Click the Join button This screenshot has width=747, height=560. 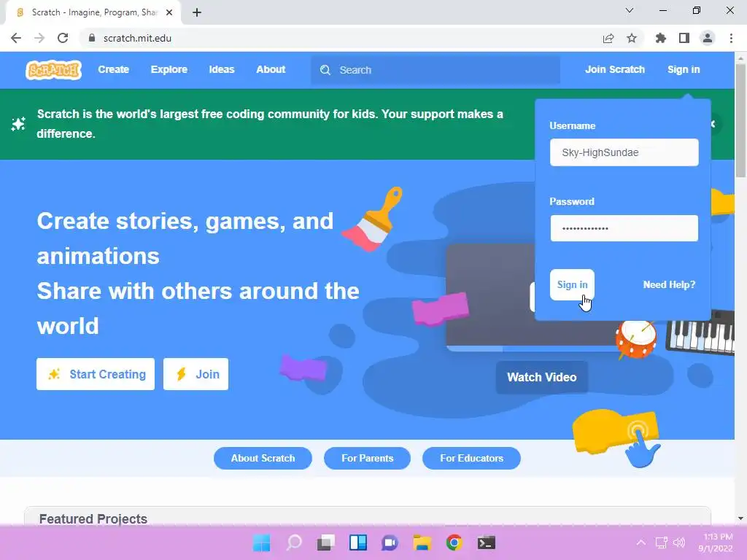(196, 374)
